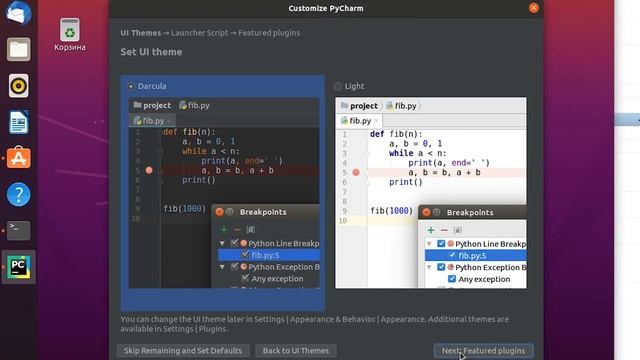Click fib(1000) code line in Darcula preview
This screenshot has width=640, height=360.
pyautogui.click(x=184, y=209)
